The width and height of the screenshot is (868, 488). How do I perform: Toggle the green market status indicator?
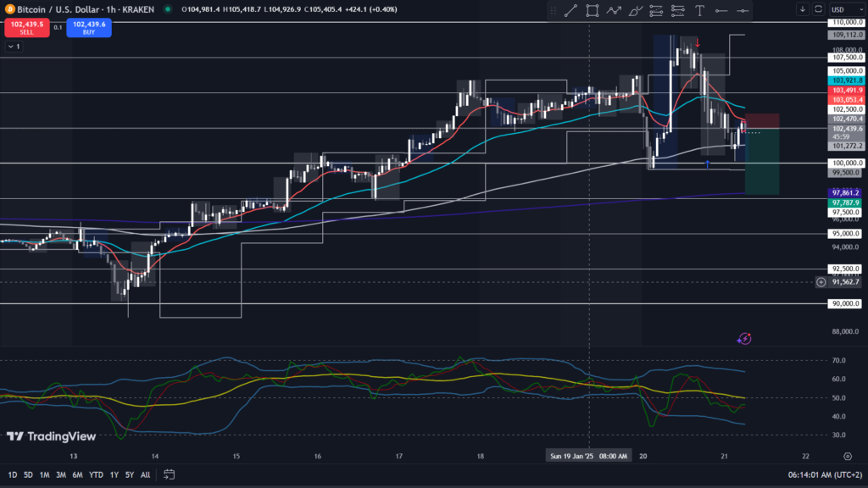coord(167,9)
